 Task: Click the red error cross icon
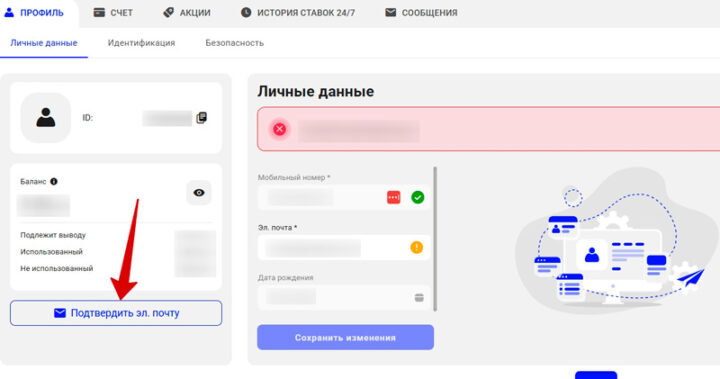[x=280, y=130]
